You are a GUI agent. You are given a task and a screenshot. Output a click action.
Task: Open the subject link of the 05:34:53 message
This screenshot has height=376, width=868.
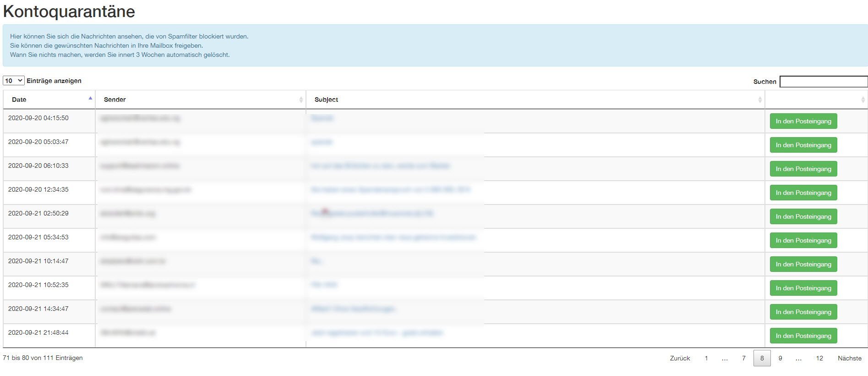point(393,238)
